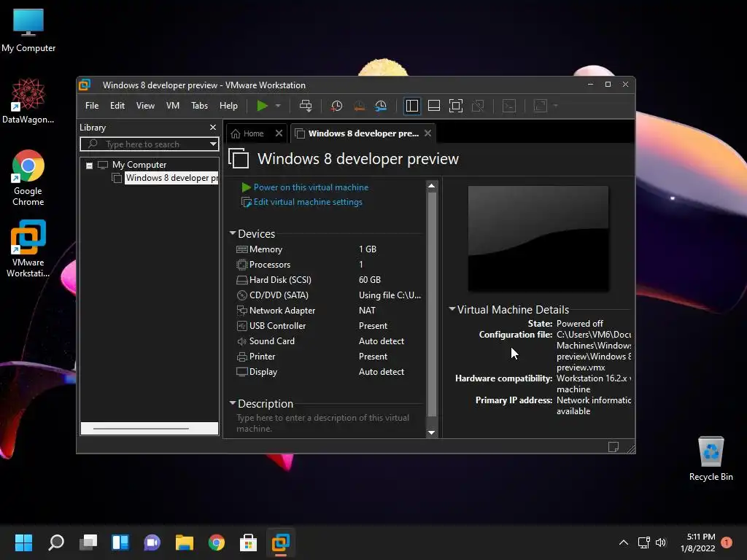Click the Processors device row
Viewport: 747px width, 560px height.
[329, 264]
